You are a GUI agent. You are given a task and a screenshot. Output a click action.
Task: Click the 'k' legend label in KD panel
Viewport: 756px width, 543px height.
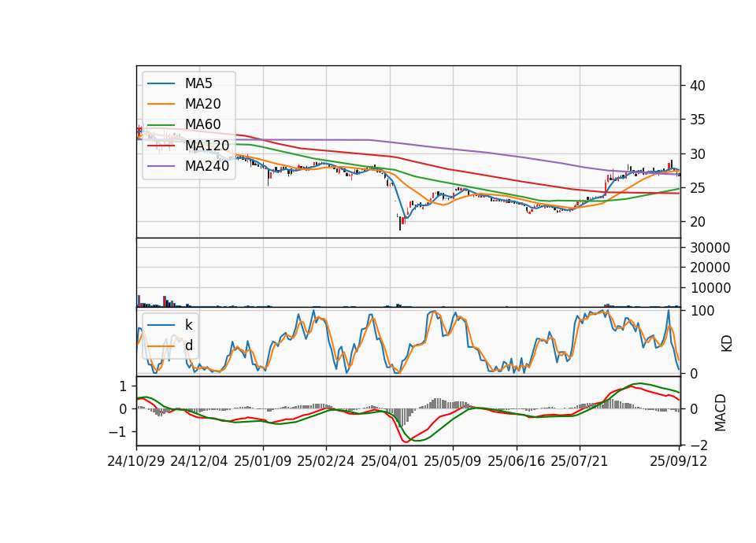point(188,325)
